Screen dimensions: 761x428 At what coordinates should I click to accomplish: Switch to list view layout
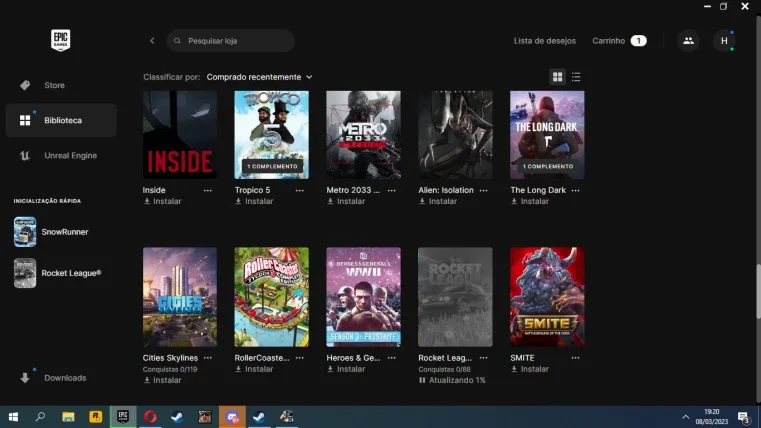pos(576,77)
